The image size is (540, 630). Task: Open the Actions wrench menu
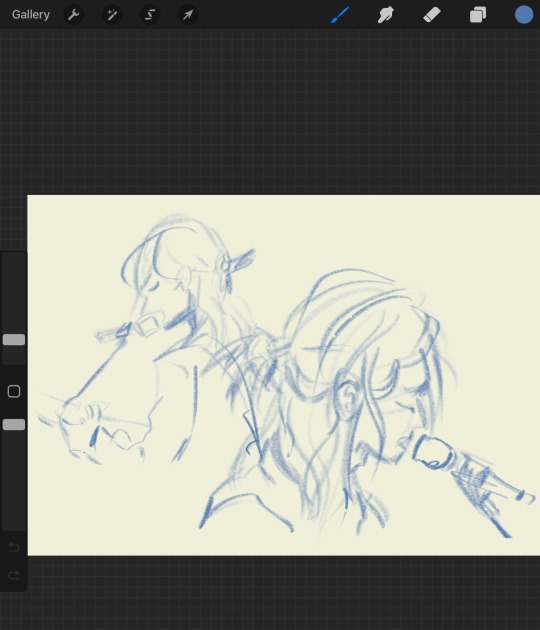coord(74,15)
